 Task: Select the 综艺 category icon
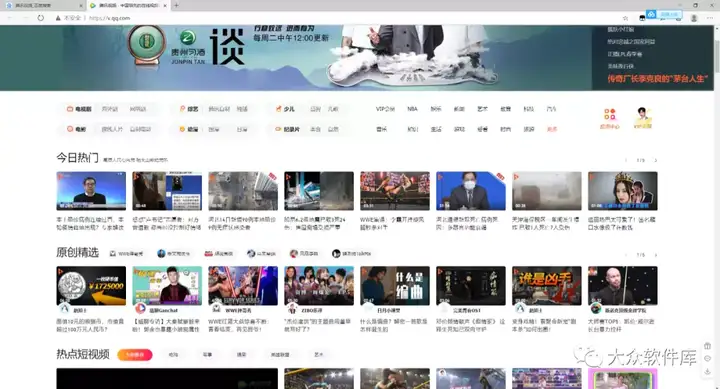tap(182, 109)
